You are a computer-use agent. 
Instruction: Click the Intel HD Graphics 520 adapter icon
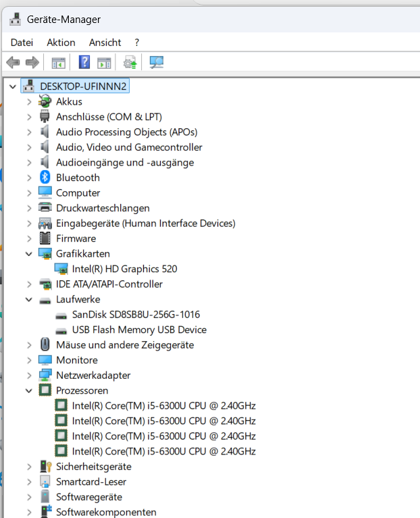61,269
